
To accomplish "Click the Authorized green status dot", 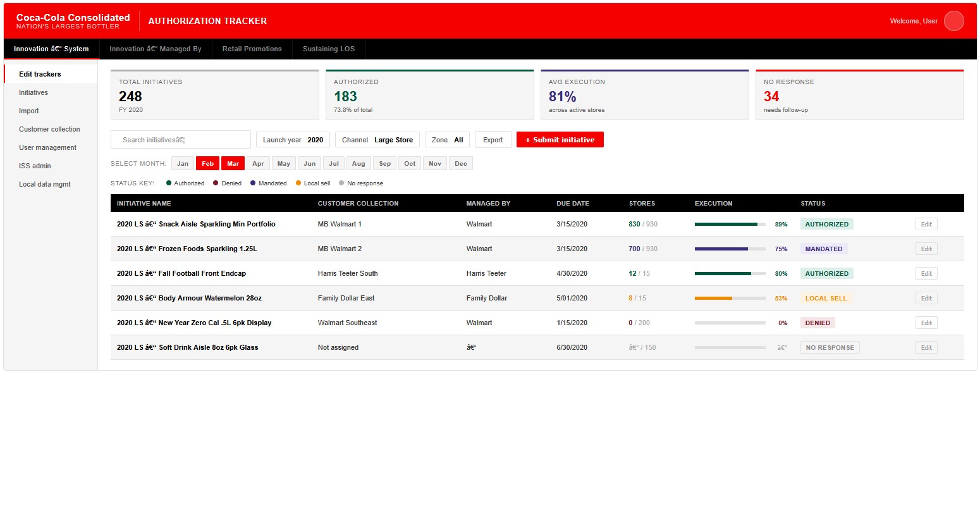I will click(x=169, y=183).
